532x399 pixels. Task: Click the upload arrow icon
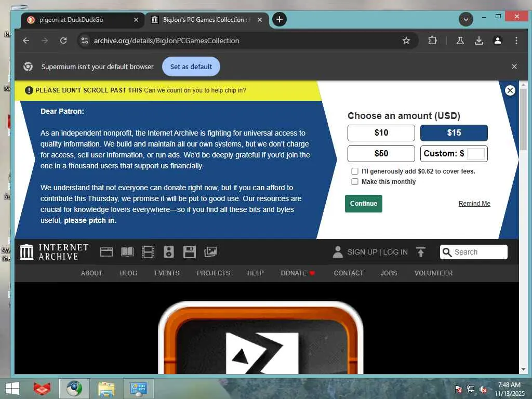420,252
